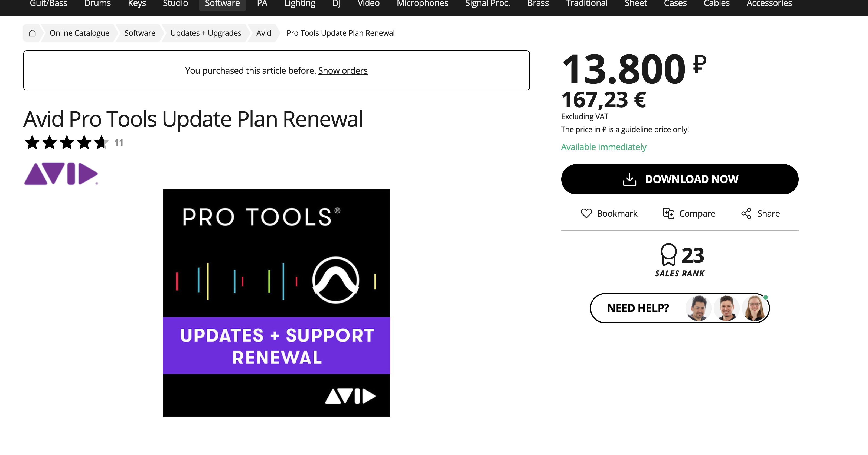The width and height of the screenshot is (868, 455).
Task: Open the Show orders link
Action: (x=342, y=70)
